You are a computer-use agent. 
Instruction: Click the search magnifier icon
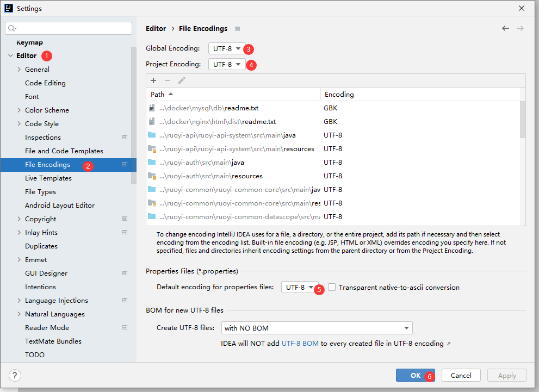click(x=12, y=28)
